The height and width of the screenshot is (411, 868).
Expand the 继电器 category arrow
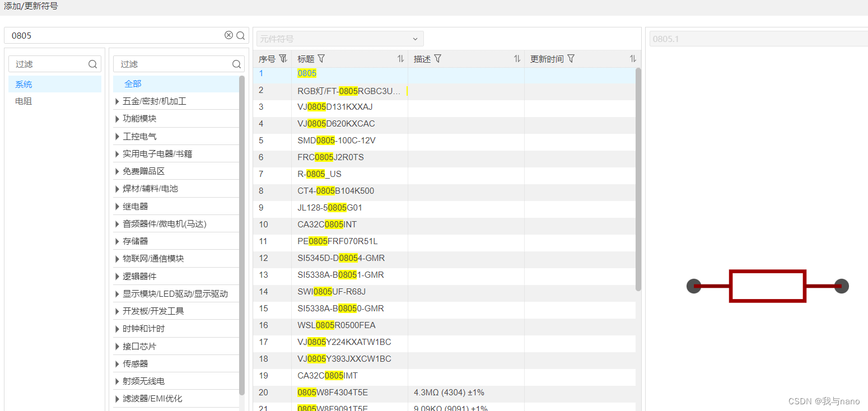tap(117, 207)
